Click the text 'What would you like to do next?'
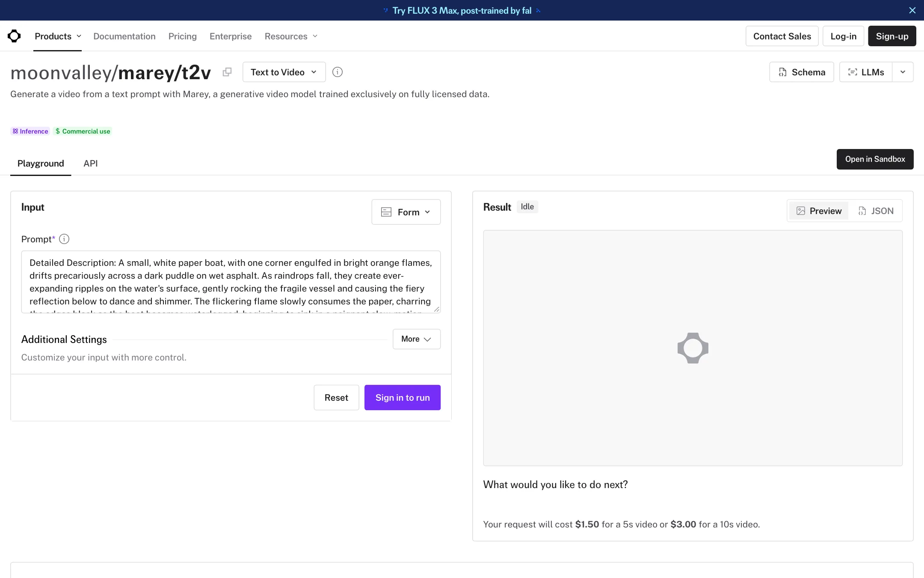This screenshot has width=924, height=578. [555, 484]
